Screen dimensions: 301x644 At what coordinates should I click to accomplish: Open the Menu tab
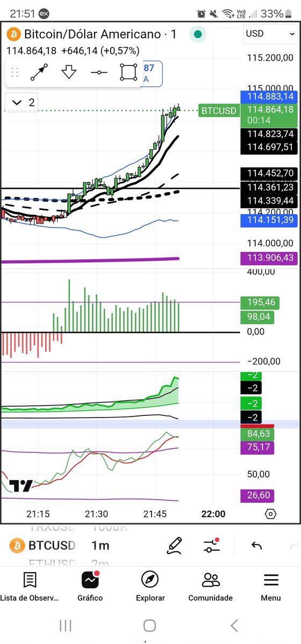point(271,587)
